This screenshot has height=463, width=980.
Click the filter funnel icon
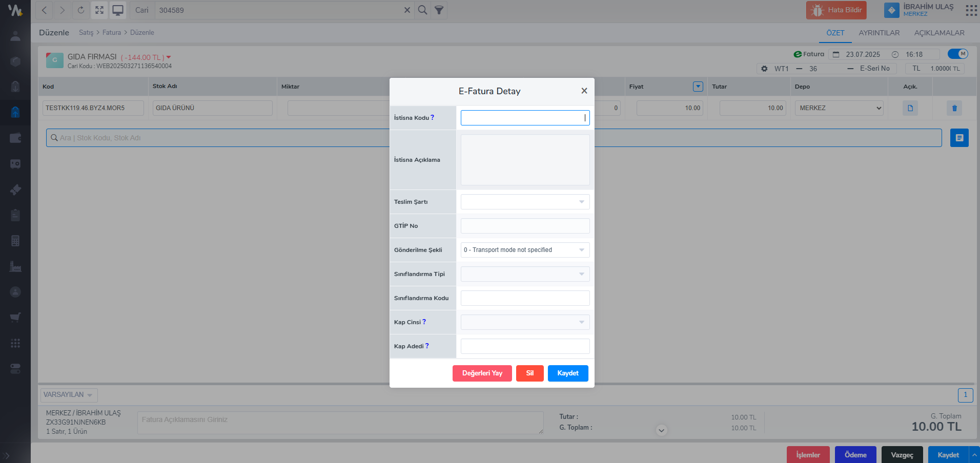coord(439,10)
